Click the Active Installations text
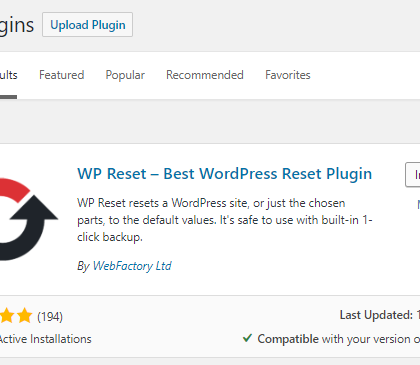 click(x=45, y=339)
